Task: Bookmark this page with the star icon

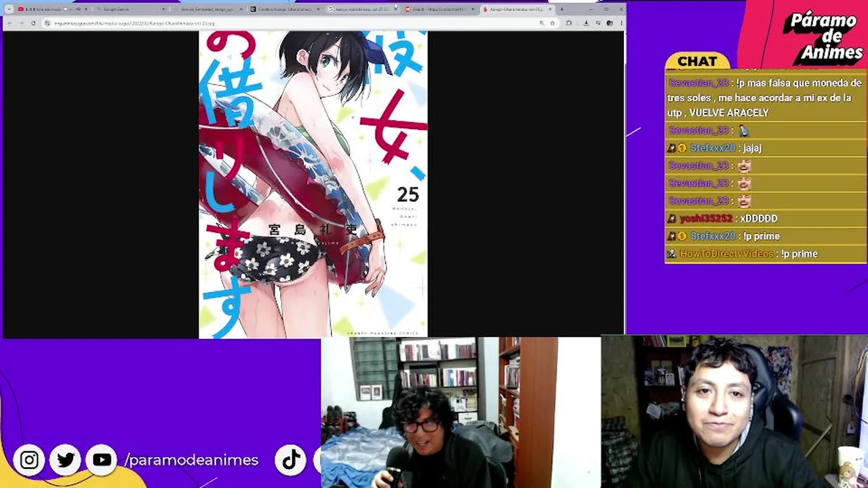Action: point(552,23)
